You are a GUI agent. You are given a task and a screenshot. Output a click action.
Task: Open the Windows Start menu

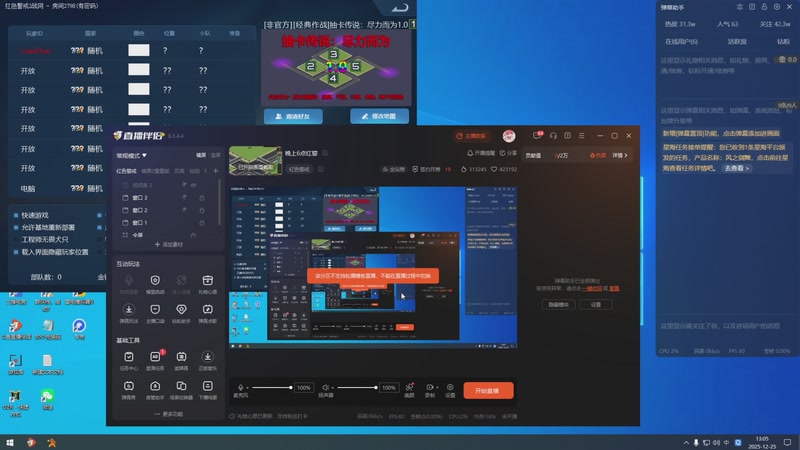tap(10, 442)
